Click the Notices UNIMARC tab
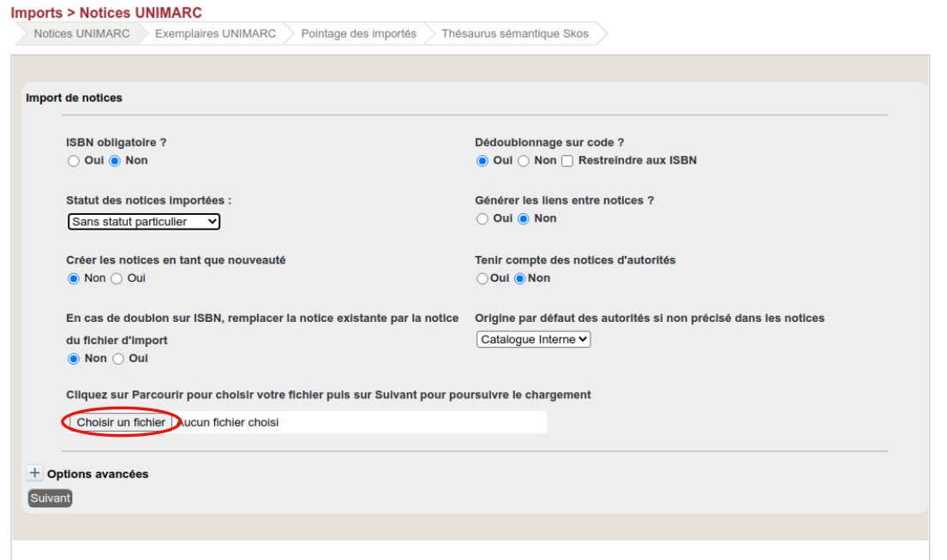The image size is (947, 560). pos(81,33)
